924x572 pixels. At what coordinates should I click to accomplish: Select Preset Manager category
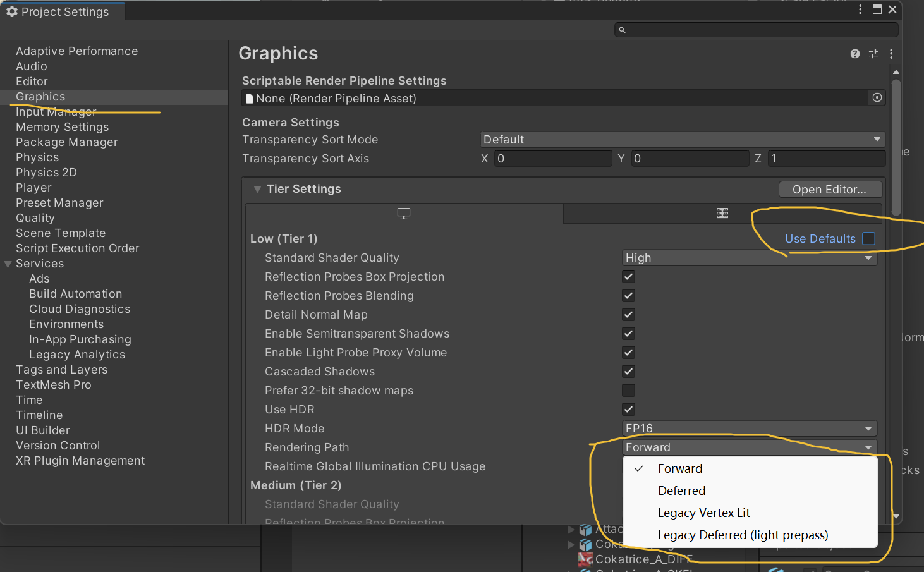pyautogui.click(x=59, y=202)
